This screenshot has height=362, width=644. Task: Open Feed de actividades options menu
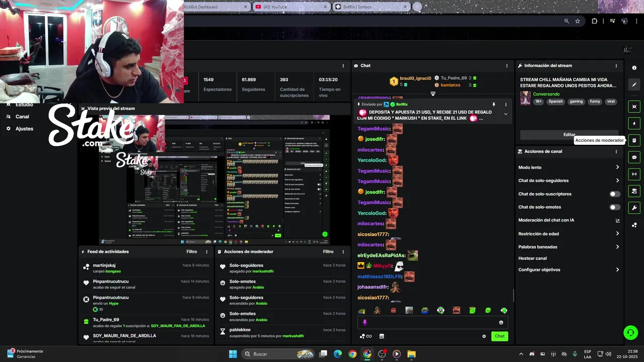(206, 252)
